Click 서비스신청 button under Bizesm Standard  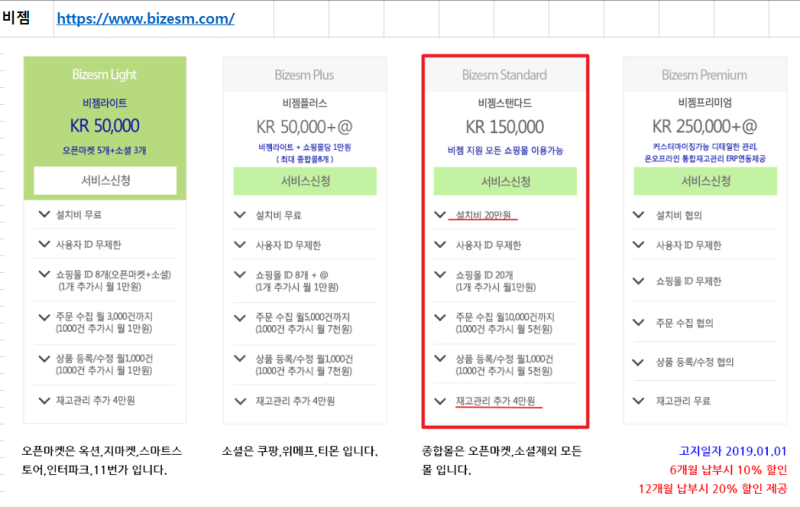coord(505,181)
